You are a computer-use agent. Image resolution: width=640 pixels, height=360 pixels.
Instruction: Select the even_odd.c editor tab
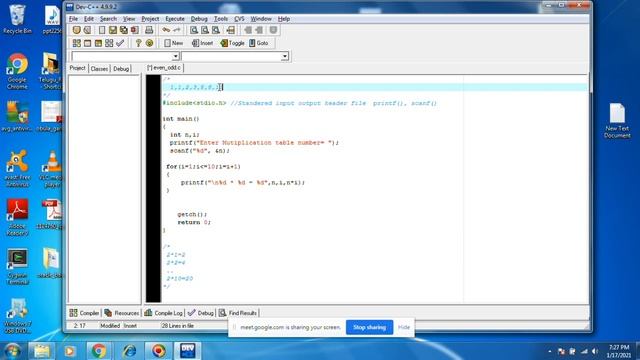coord(164,68)
